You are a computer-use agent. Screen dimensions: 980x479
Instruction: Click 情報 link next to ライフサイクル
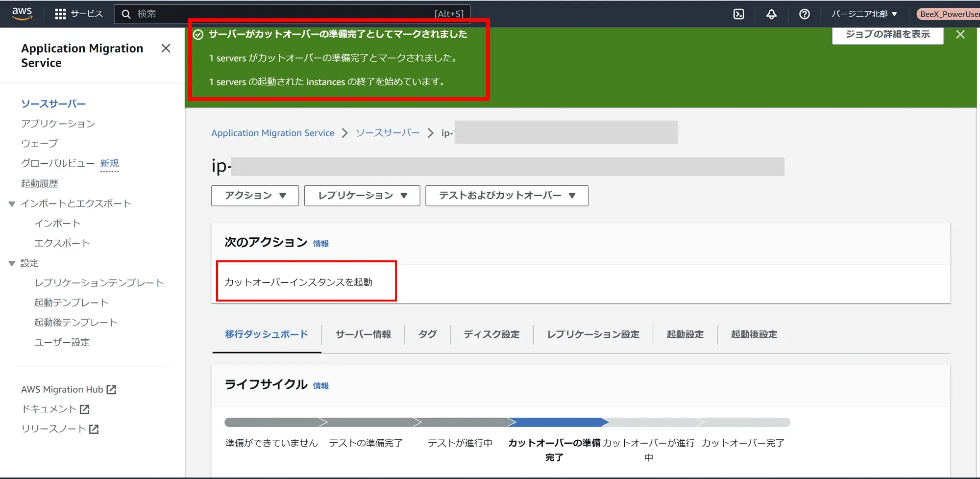(x=321, y=386)
